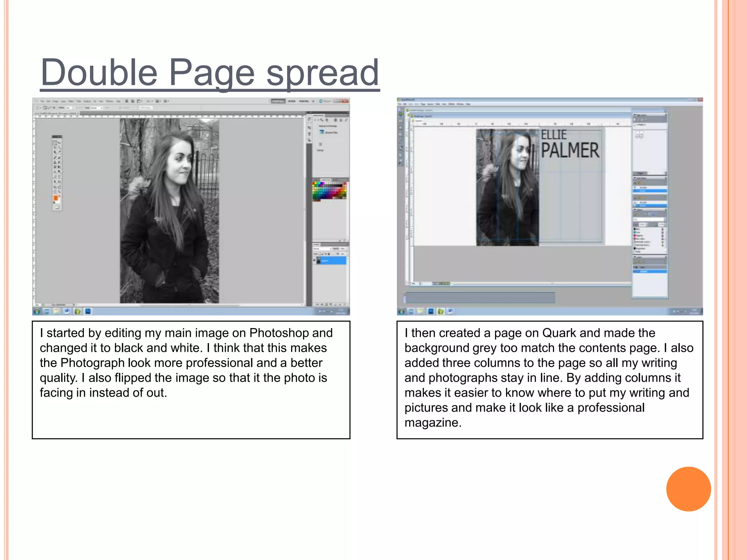Select the open document tab in Photoshop
The height and width of the screenshot is (560, 747).
57,113
